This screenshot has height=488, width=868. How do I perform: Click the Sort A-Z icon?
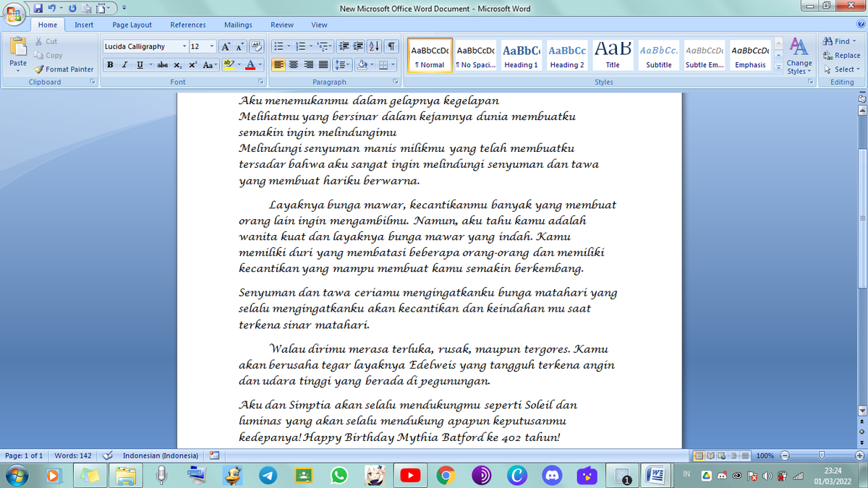click(375, 46)
